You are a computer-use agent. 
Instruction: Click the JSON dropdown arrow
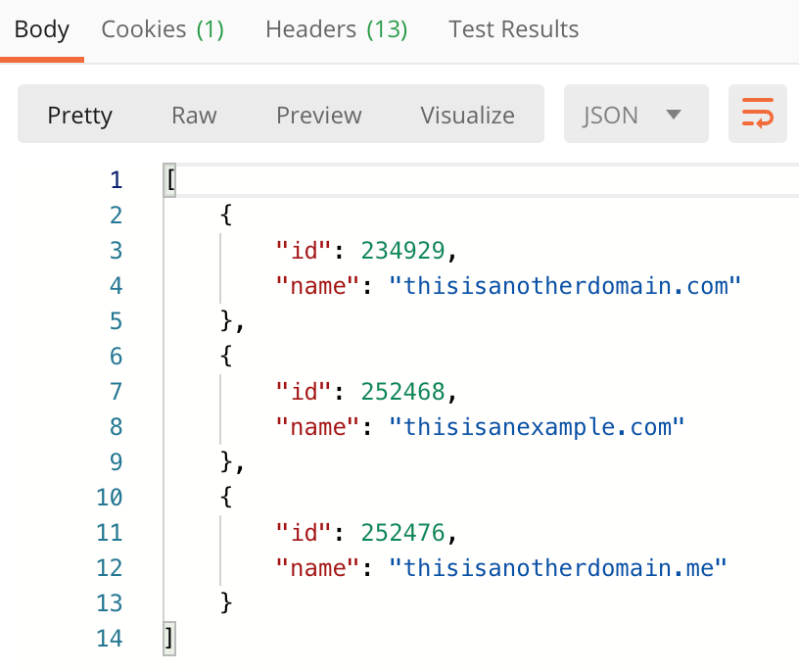point(673,115)
